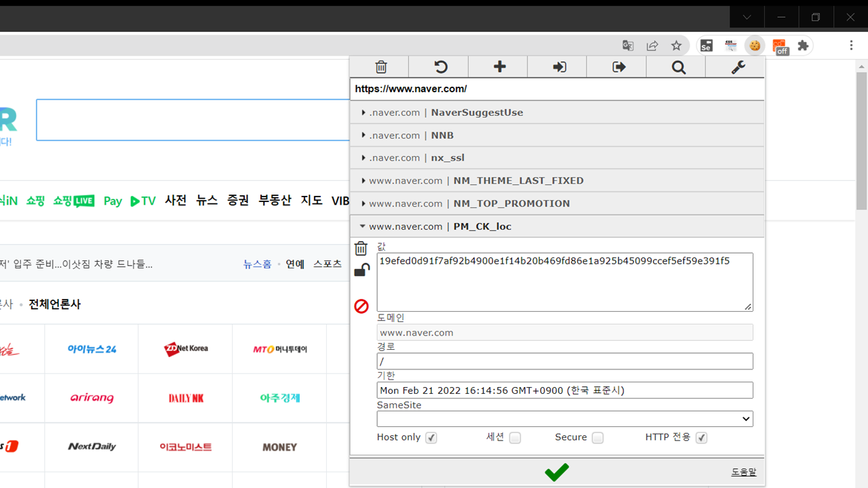This screenshot has width=868, height=488.
Task: Click the delete all cookies trash icon
Action: point(381,67)
